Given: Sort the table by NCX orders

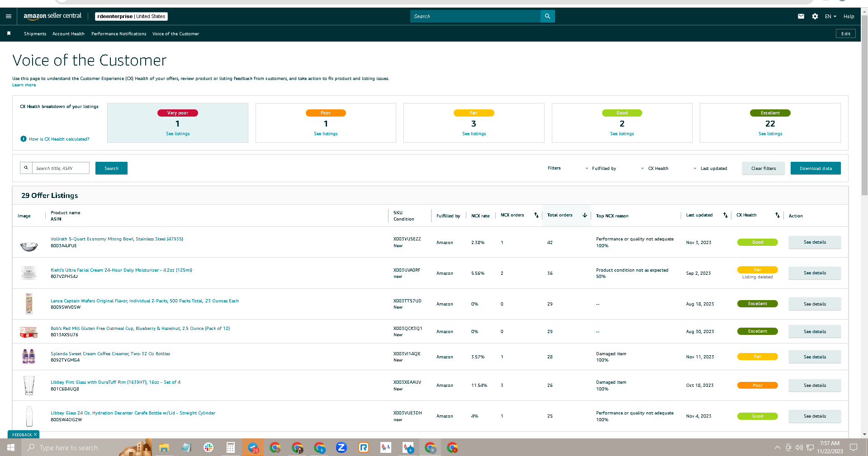Looking at the screenshot, I should click(536, 215).
